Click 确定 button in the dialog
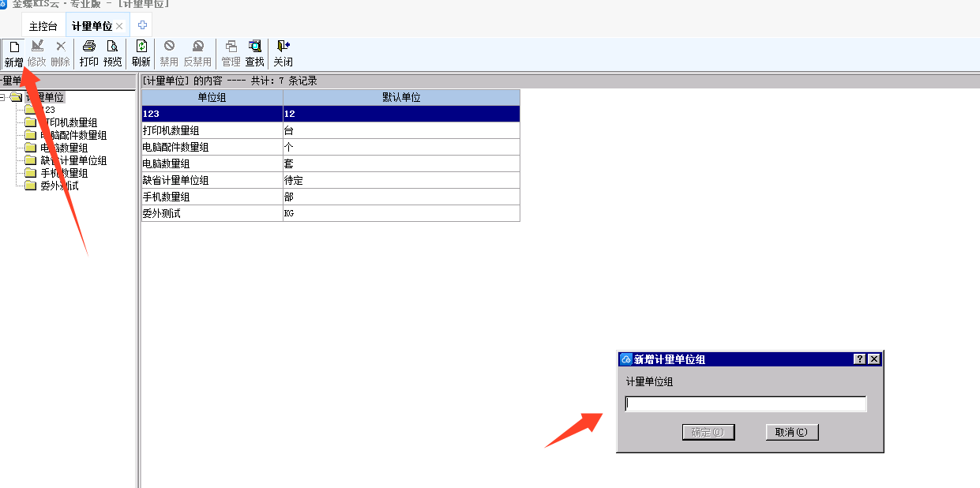980x488 pixels. coord(708,432)
